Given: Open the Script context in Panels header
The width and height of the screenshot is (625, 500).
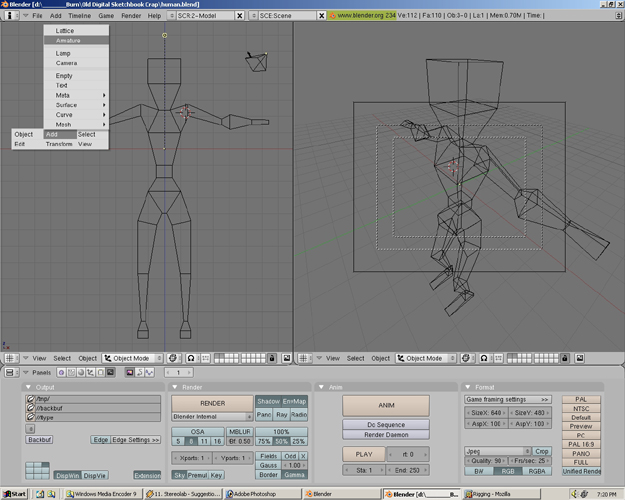Looking at the screenshot, I should pos(71,372).
